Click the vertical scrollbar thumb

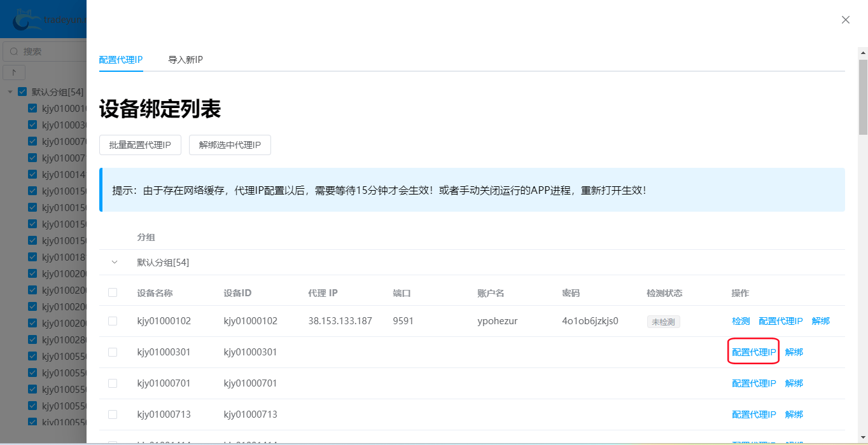tap(863, 97)
